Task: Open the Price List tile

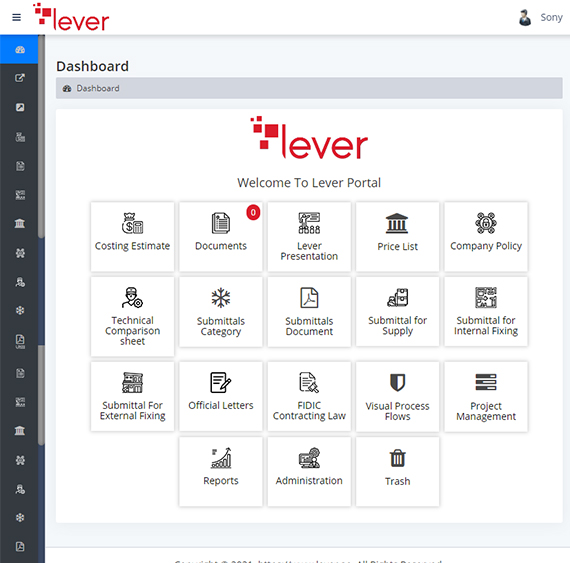Action: pos(397,237)
